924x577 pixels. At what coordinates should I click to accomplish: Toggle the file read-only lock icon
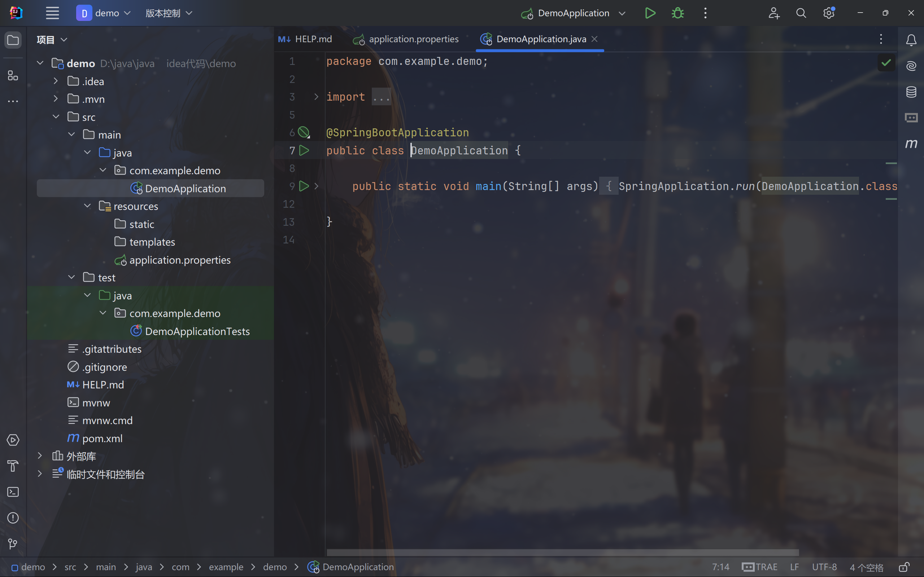[x=904, y=567]
